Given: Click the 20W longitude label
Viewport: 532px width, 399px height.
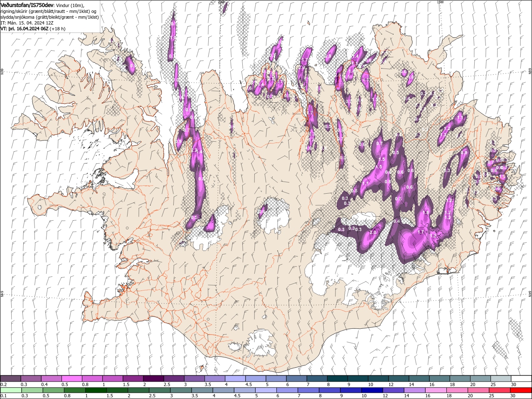Looking at the screenshot, I should tap(221, 2).
